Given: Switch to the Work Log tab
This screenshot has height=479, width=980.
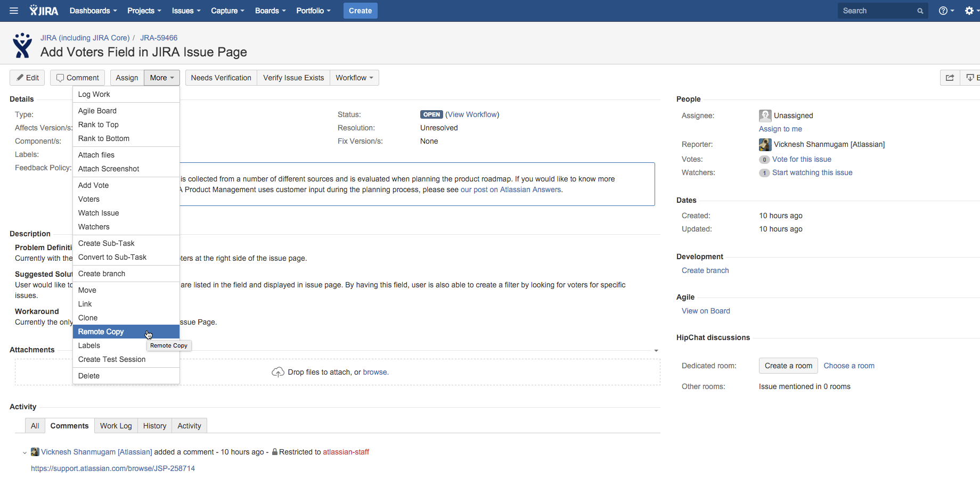Looking at the screenshot, I should (x=116, y=426).
